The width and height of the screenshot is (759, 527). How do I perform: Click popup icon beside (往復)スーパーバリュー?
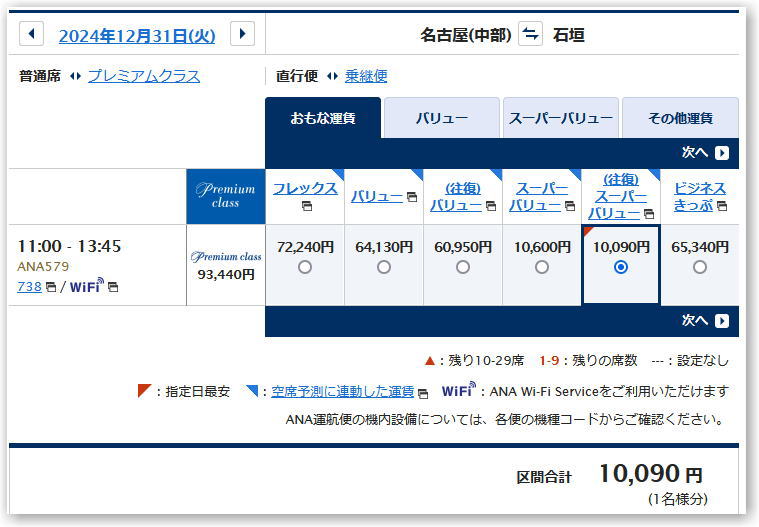(x=649, y=214)
